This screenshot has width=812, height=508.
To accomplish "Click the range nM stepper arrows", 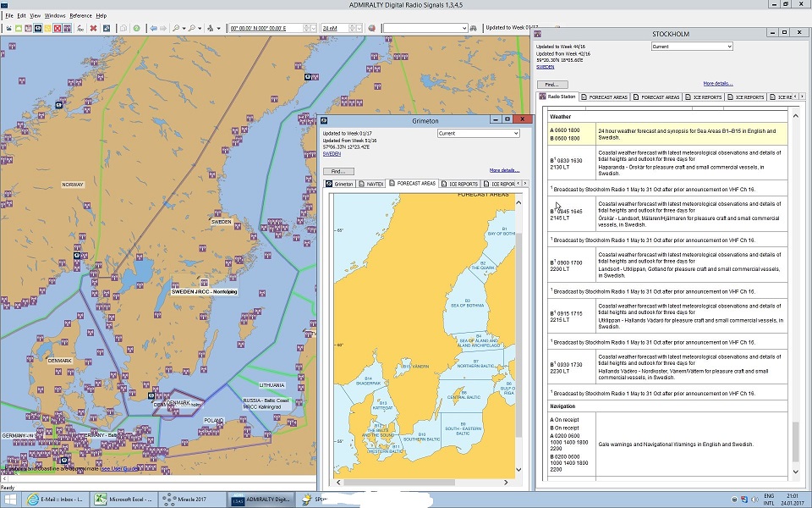I will [352, 29].
